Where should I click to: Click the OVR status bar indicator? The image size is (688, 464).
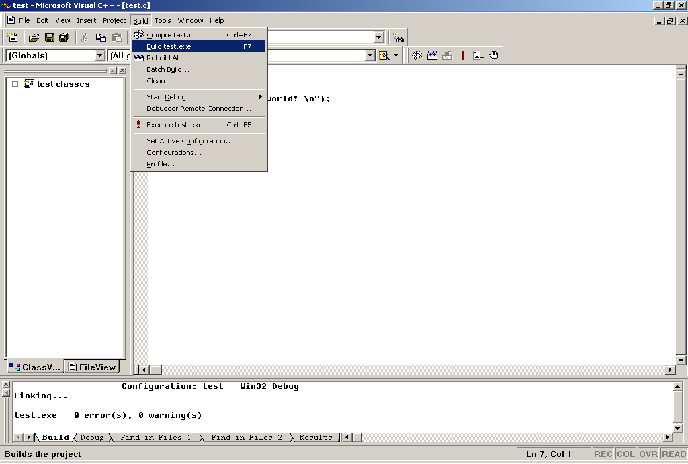(x=648, y=454)
